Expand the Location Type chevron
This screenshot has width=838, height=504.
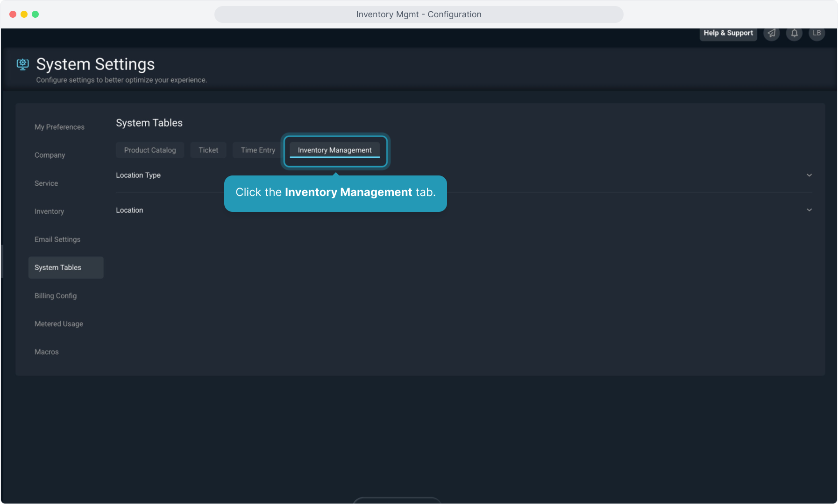(809, 175)
